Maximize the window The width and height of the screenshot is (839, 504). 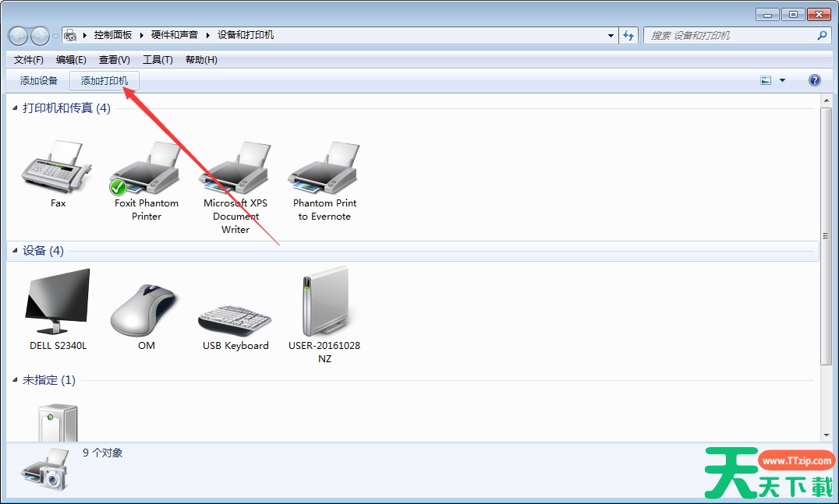794,15
